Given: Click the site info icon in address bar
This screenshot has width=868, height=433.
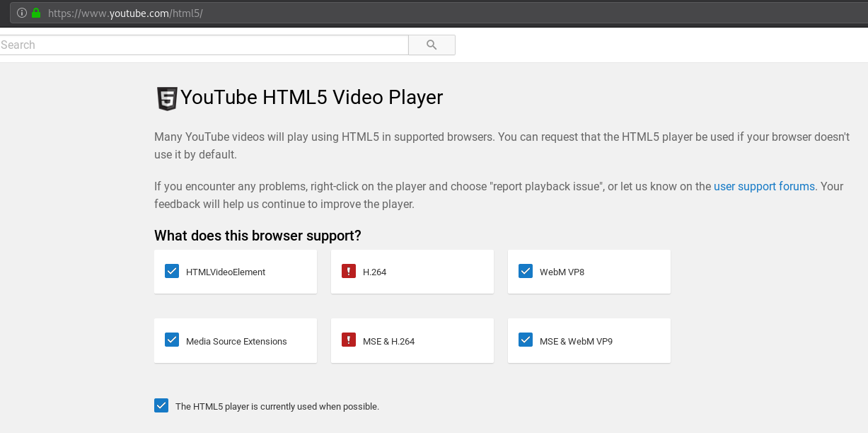Looking at the screenshot, I should point(22,13).
